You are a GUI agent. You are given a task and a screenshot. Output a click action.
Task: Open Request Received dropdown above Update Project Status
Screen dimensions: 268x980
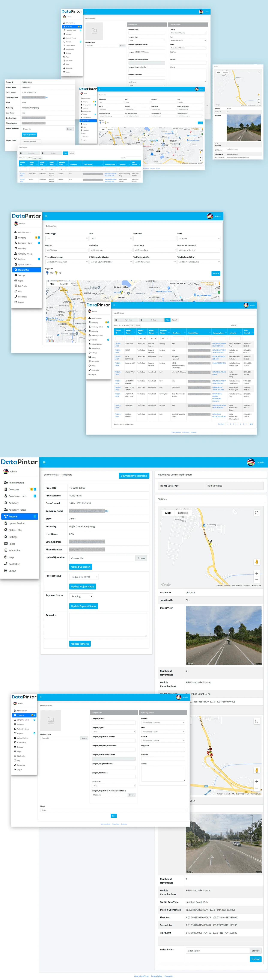pos(84,577)
